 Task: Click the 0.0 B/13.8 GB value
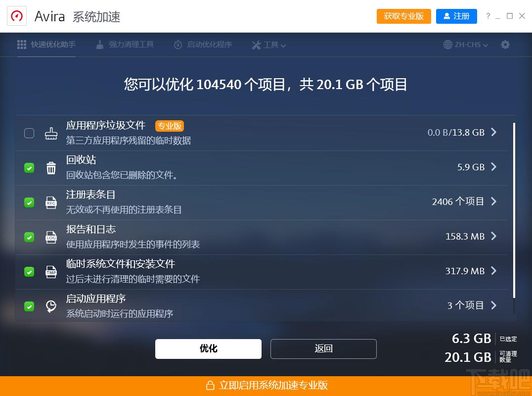(x=456, y=133)
